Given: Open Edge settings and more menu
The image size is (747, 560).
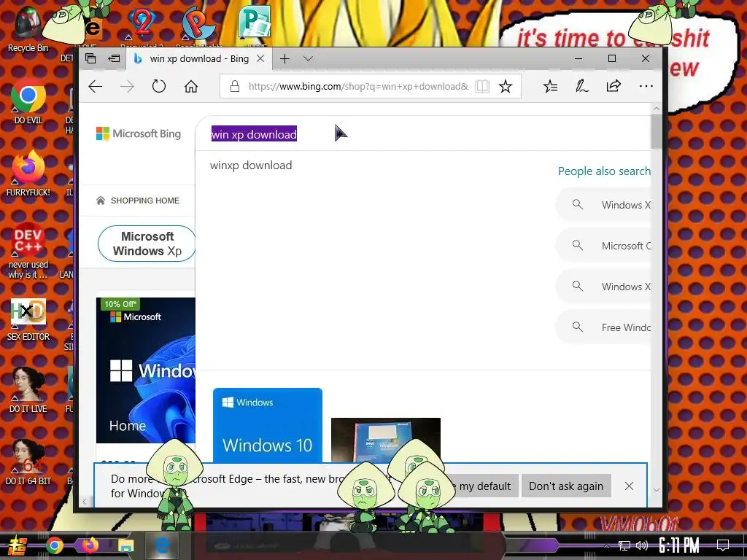Looking at the screenshot, I should (x=646, y=86).
